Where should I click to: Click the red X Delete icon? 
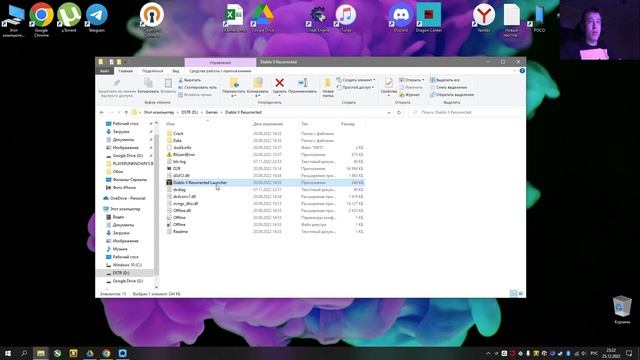280,83
